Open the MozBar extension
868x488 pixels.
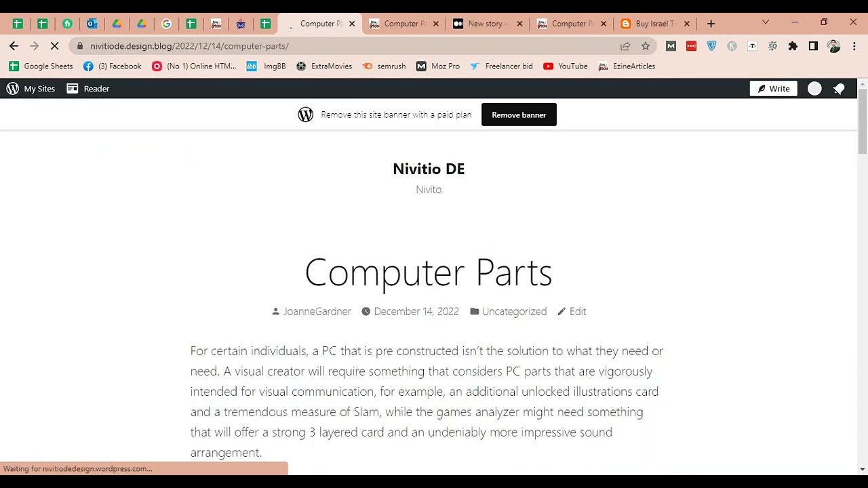671,46
